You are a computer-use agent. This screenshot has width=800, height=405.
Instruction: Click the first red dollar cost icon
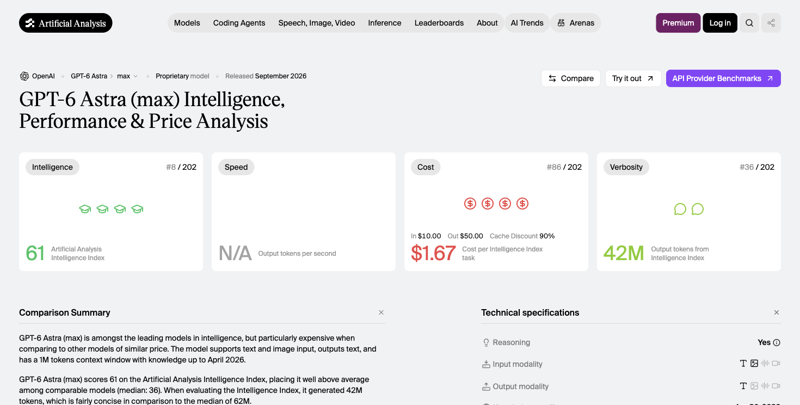pyautogui.click(x=470, y=204)
